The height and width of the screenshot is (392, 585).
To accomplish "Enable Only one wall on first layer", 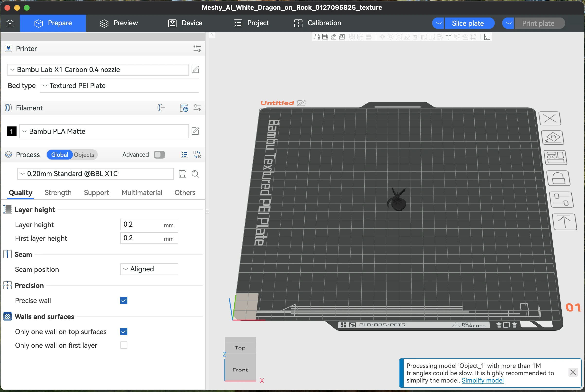I will [124, 345].
